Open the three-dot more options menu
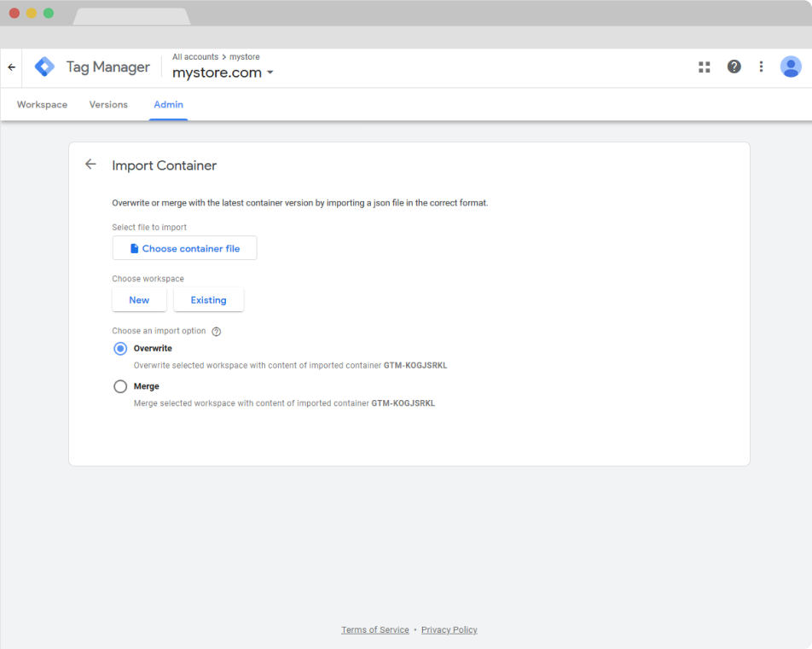This screenshot has height=649, width=812. pyautogui.click(x=761, y=67)
